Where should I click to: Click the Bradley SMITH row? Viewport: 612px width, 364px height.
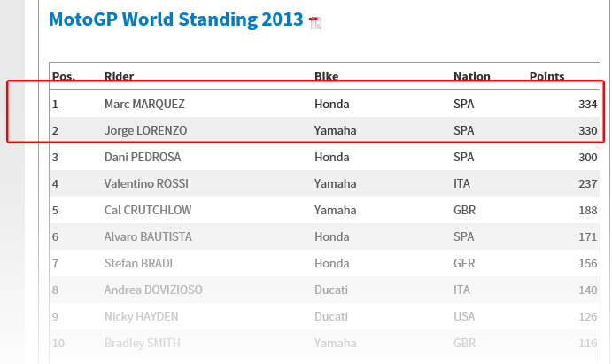[324, 343]
